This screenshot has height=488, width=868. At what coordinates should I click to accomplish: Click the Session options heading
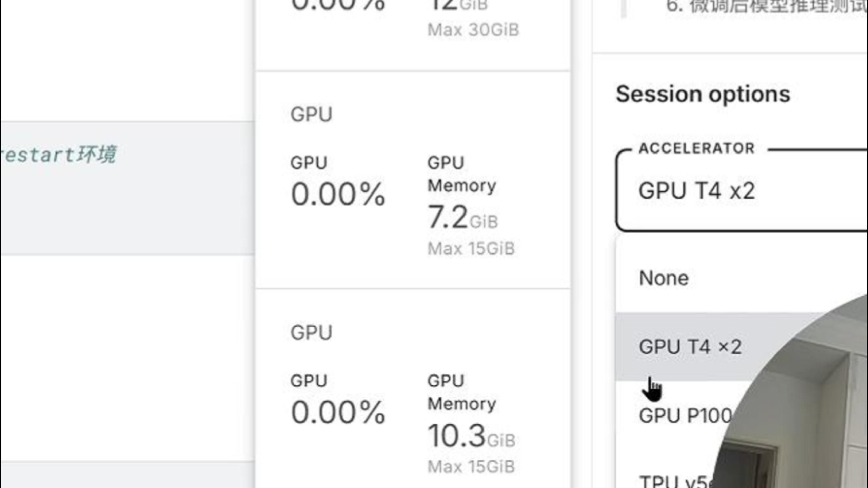coord(703,94)
